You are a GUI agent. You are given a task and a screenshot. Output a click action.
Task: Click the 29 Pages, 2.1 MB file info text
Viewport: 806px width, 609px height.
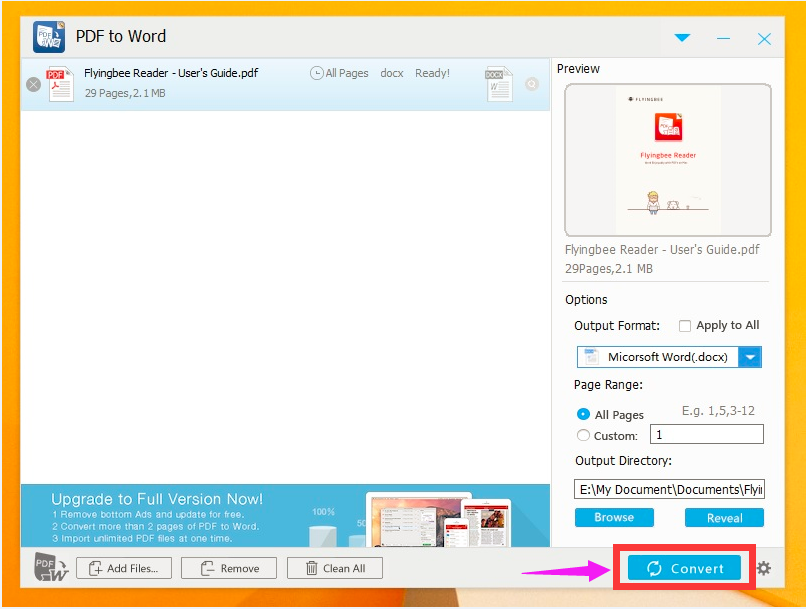point(125,93)
